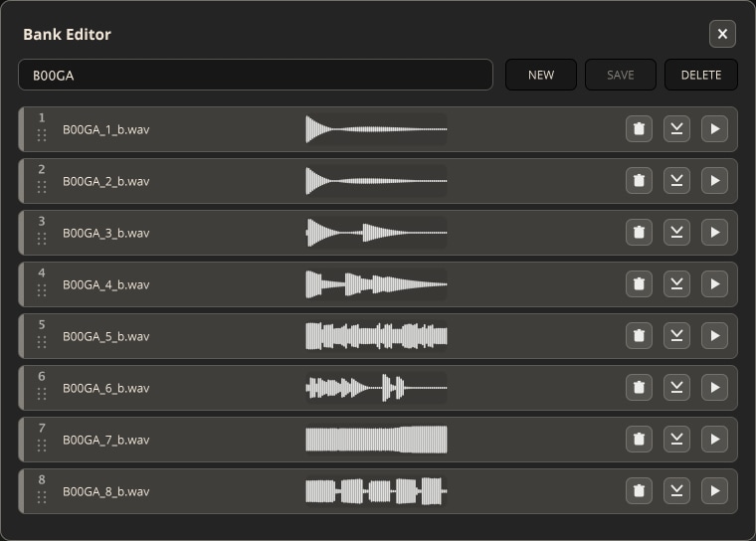Grab the drag handle of slot 6
Screen dimensions: 756x541
[42, 394]
